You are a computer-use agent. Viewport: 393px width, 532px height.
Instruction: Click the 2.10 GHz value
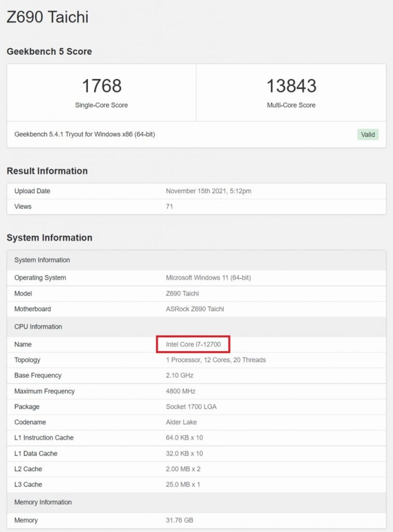[180, 376]
